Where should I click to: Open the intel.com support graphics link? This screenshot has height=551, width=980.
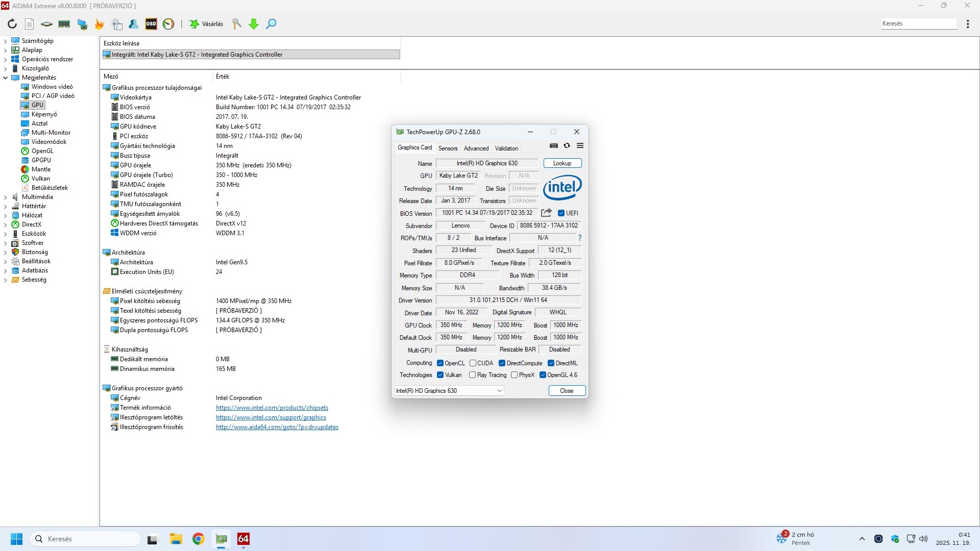pos(271,417)
